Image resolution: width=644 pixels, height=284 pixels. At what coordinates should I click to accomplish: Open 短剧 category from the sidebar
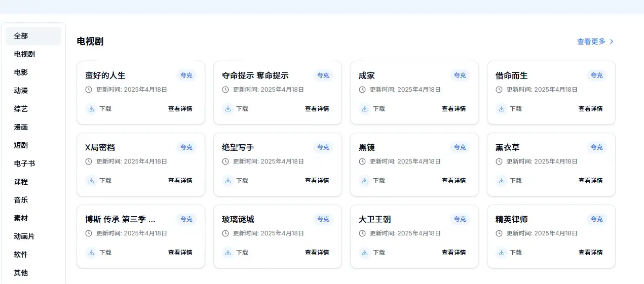[x=21, y=145]
